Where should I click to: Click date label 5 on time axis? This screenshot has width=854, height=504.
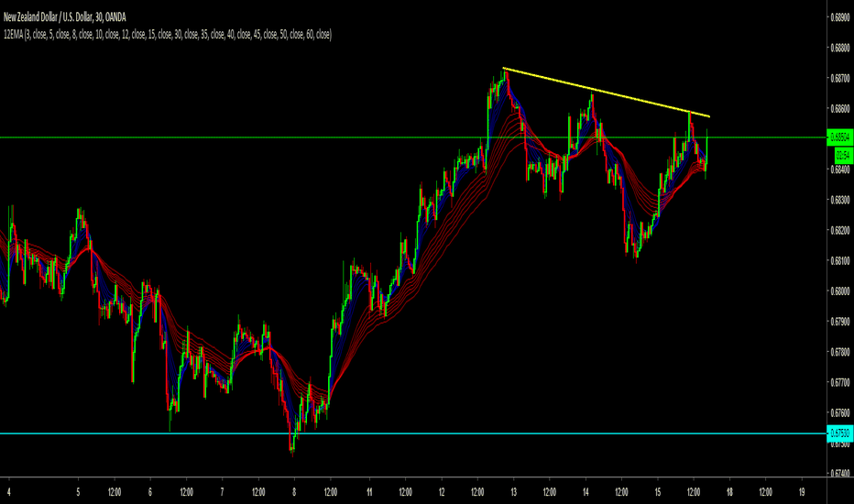[x=78, y=492]
